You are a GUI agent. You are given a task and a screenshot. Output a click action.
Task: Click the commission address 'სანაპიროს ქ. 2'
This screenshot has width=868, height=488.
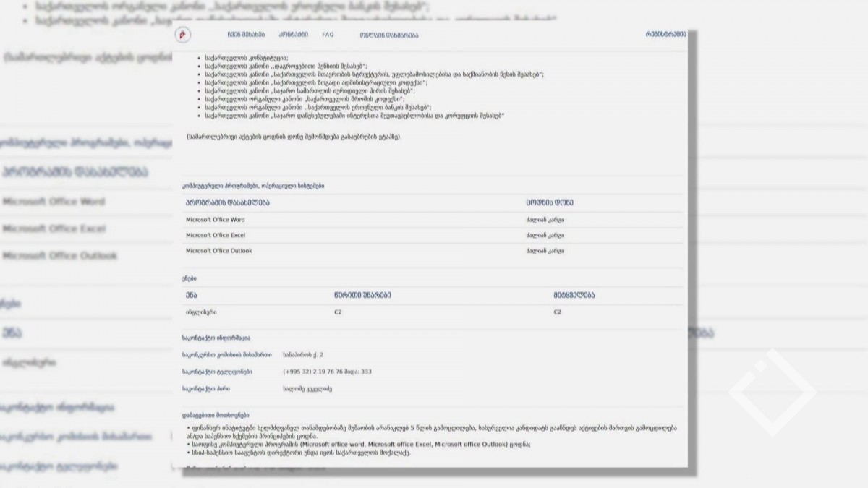(x=303, y=355)
